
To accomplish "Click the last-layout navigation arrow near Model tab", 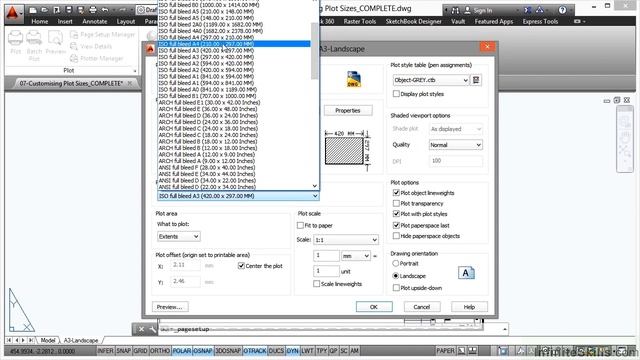I will 31,340.
